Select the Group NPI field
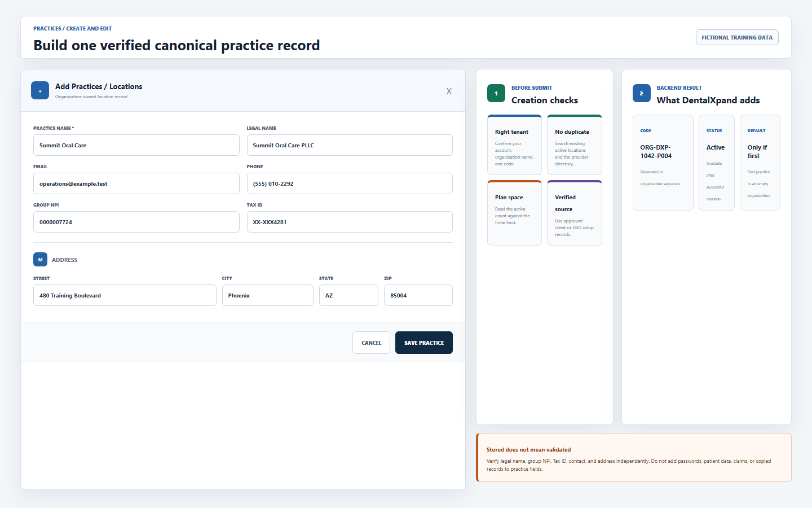 (x=136, y=222)
